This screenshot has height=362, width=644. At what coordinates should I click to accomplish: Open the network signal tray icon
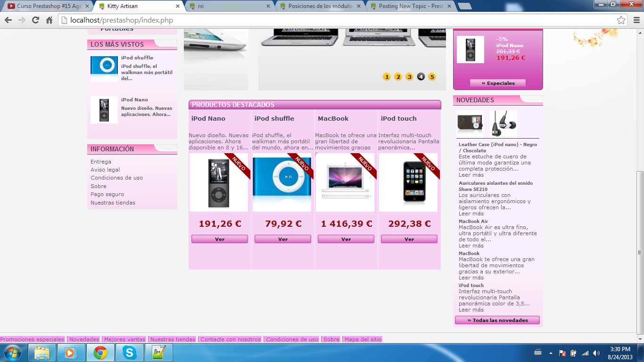[x=585, y=353]
